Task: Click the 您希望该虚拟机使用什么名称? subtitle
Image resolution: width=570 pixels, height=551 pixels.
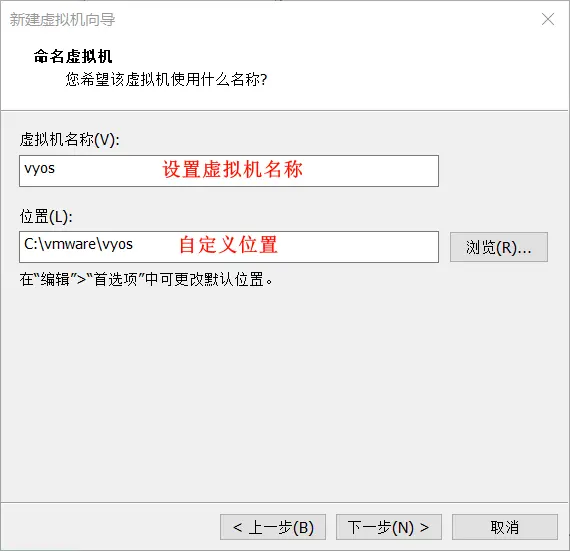Action: [166, 79]
